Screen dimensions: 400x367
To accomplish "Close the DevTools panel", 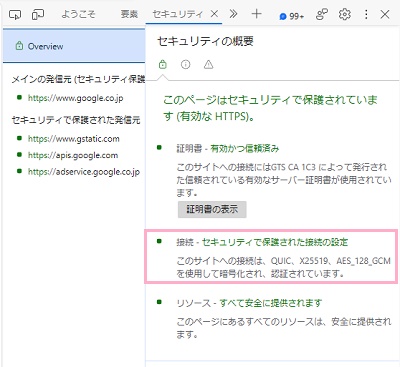I will [x=385, y=14].
